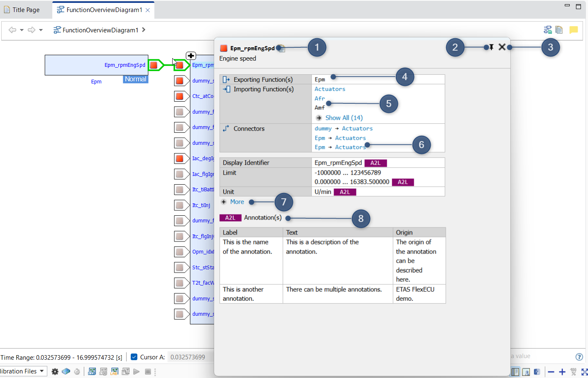
Task: Open the Actuators importing function link
Action: (330, 89)
